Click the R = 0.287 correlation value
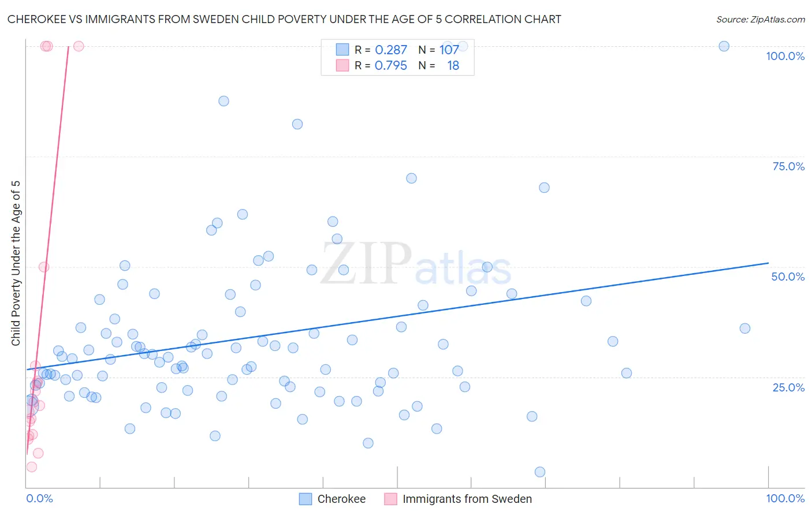The image size is (812, 515). [381, 50]
